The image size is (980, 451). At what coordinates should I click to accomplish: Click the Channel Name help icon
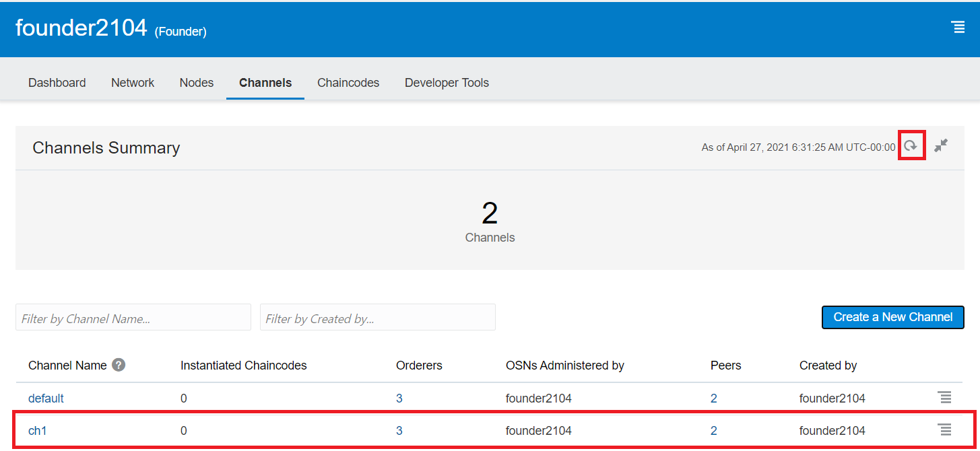[119, 365]
